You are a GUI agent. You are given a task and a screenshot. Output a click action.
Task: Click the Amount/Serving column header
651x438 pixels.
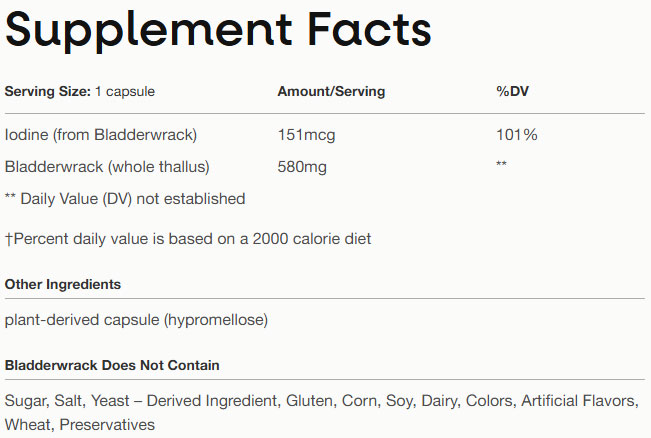click(330, 92)
